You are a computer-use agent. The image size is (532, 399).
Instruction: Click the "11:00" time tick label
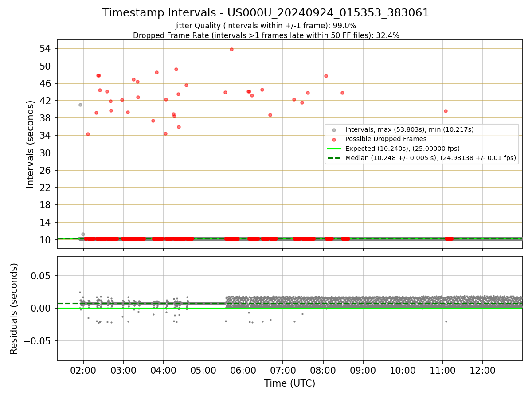click(x=442, y=370)
